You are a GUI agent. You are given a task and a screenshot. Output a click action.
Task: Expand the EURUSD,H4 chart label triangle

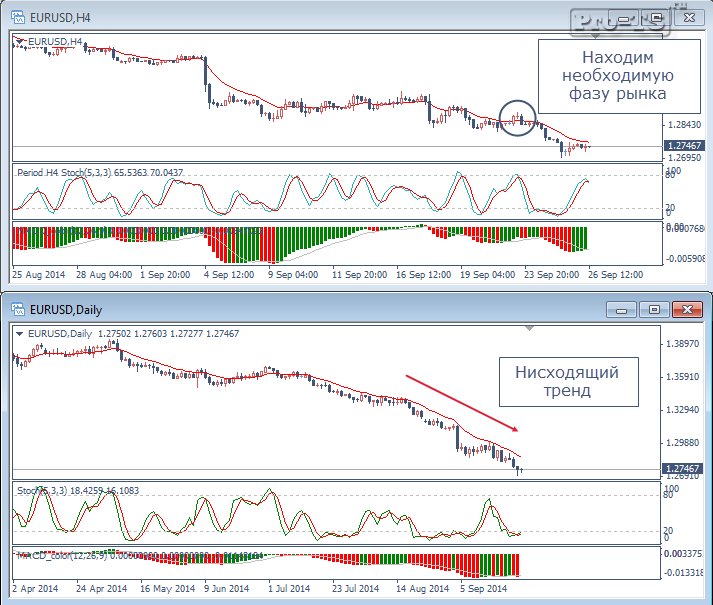(20, 42)
